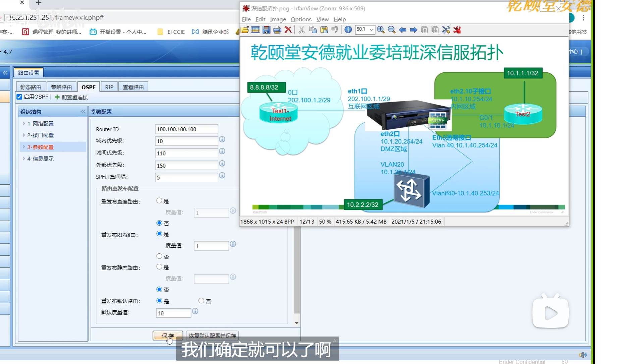Click the info icon beside 默认度量值
The image size is (619, 364).
(195, 311)
